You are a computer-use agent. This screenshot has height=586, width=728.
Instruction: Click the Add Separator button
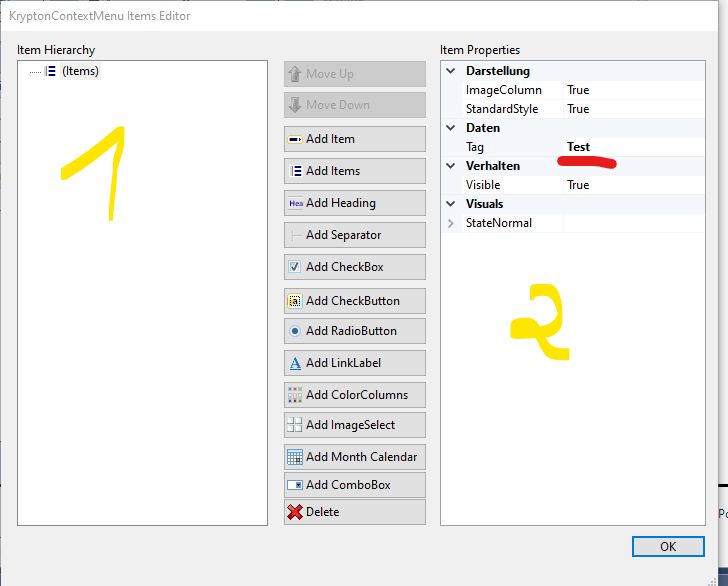click(x=355, y=235)
